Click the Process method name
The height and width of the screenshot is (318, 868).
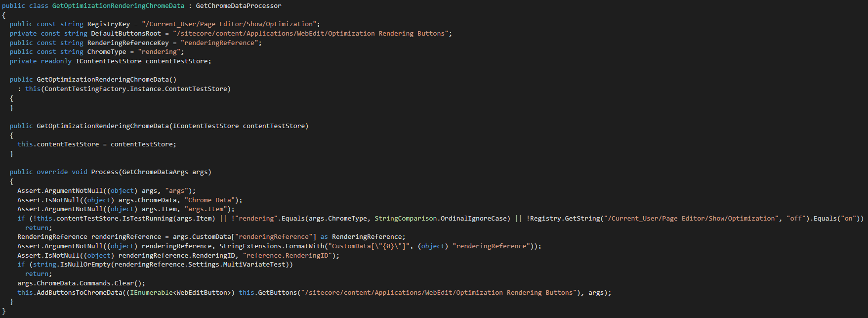[x=105, y=172]
